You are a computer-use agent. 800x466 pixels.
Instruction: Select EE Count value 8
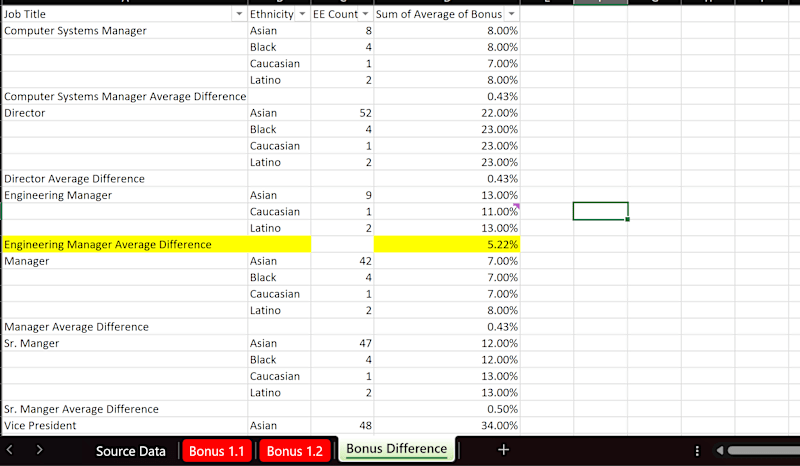pos(342,31)
